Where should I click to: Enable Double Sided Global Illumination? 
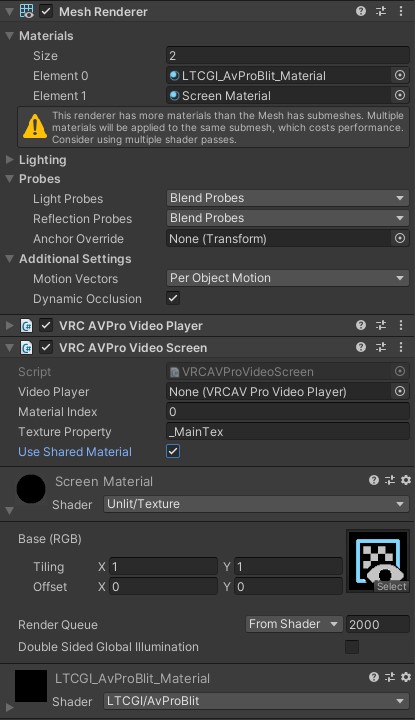(352, 647)
